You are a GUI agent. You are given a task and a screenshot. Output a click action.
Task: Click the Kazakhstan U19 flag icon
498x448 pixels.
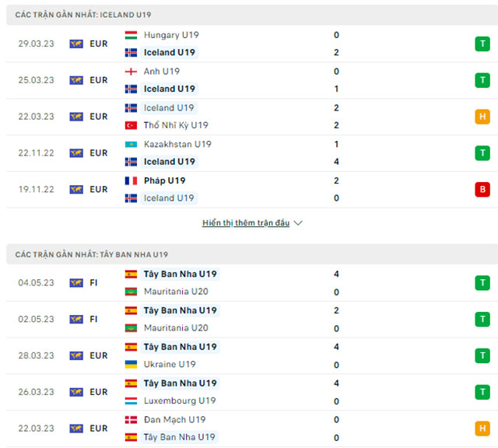point(131,144)
